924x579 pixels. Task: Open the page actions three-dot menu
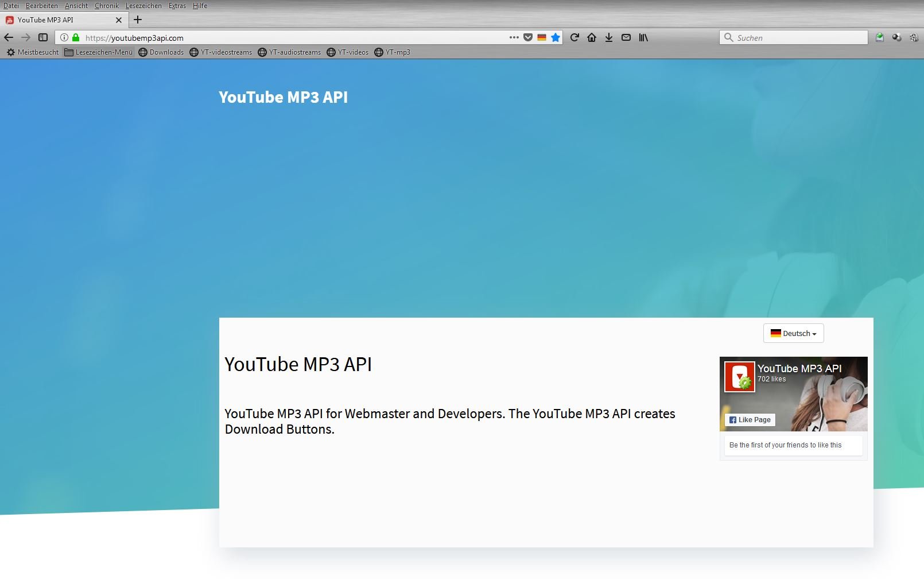click(514, 37)
